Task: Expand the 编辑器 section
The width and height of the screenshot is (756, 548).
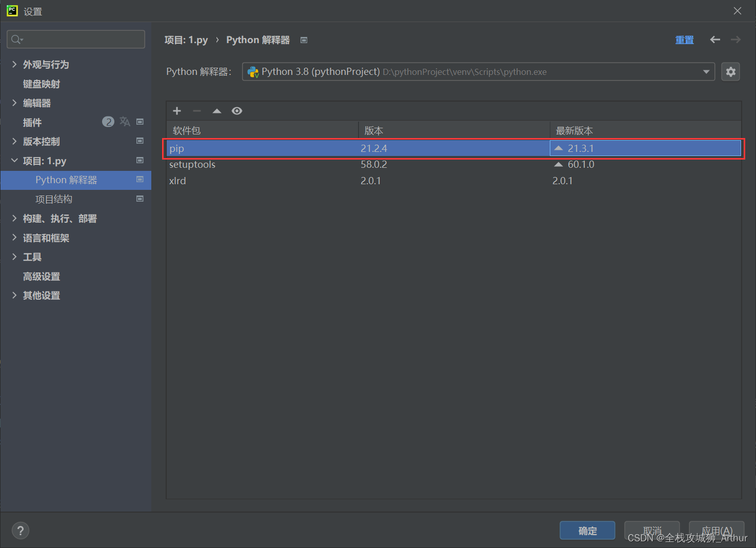Action: [14, 103]
